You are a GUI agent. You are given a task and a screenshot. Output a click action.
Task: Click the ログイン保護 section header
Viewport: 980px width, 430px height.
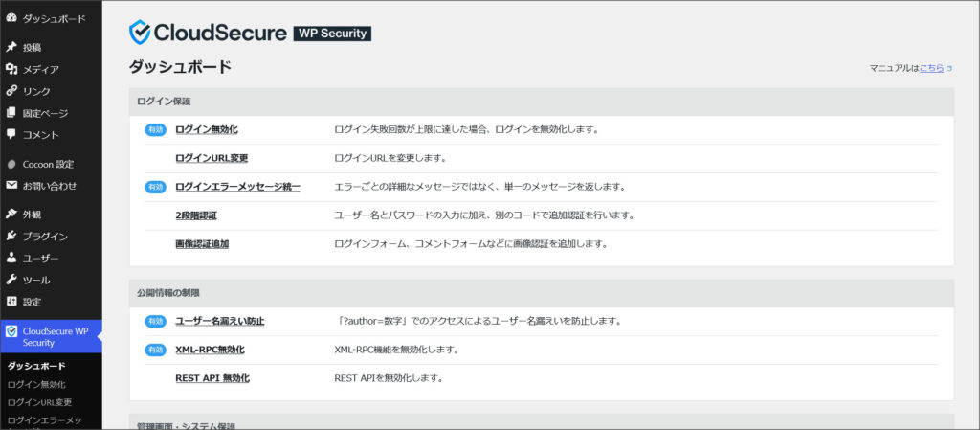click(x=542, y=102)
